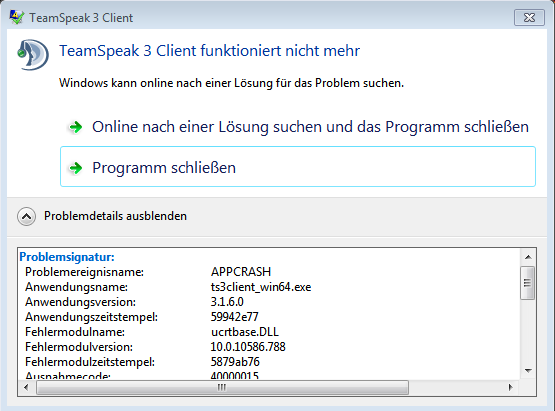Click the Problemsignatur heading

pyautogui.click(x=67, y=257)
